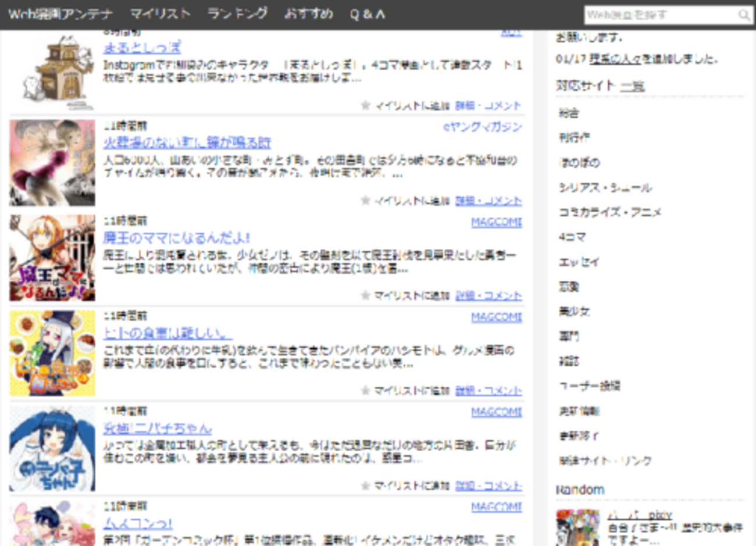Click the bottom entry's cover thumbnail
The height and width of the screenshot is (546, 756).
[x=52, y=523]
